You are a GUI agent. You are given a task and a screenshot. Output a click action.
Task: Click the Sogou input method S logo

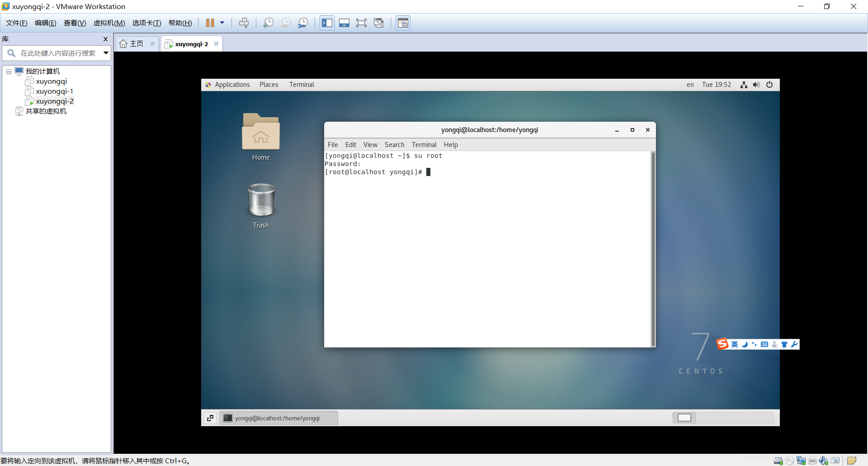tap(722, 344)
